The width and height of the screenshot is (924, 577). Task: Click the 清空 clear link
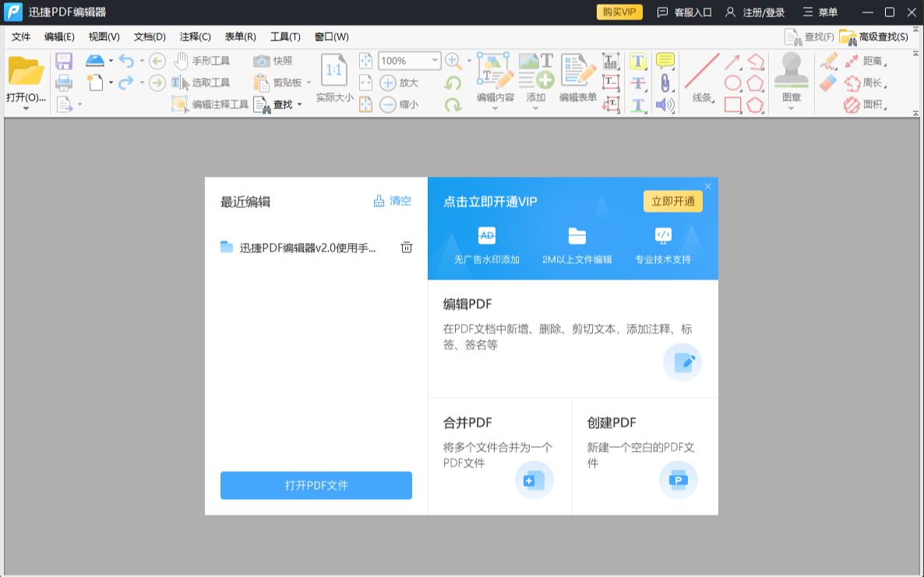[393, 201]
